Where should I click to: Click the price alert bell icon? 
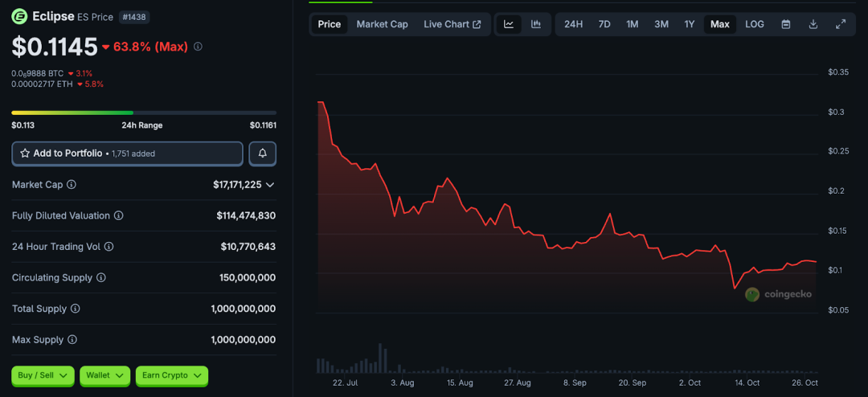pyautogui.click(x=263, y=153)
